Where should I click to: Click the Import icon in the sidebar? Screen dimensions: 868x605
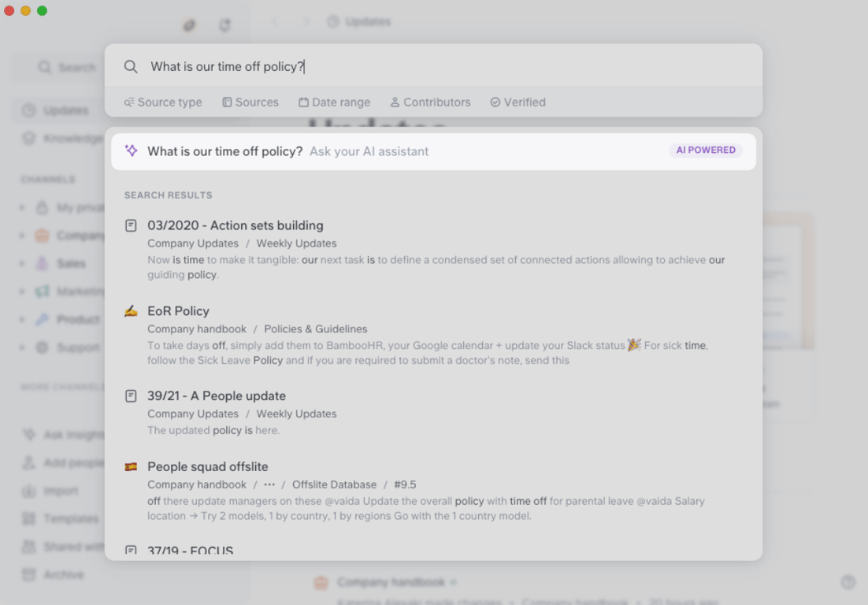[x=29, y=491]
